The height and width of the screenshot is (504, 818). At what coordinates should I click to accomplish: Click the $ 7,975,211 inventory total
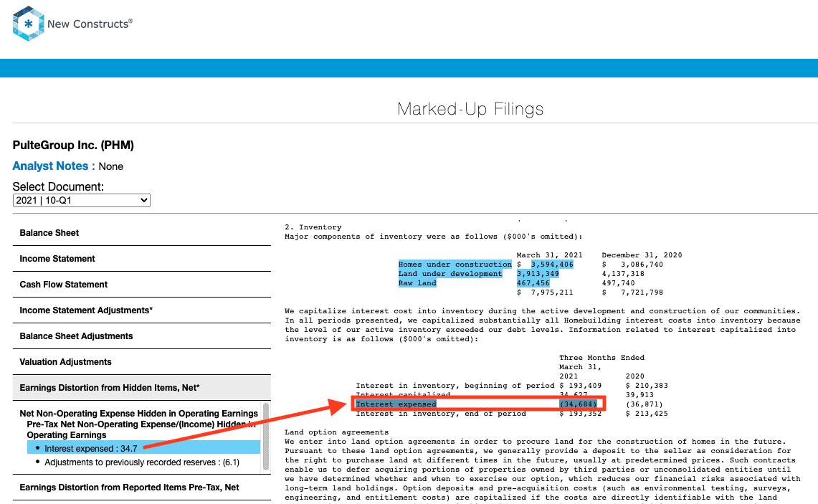(545, 293)
